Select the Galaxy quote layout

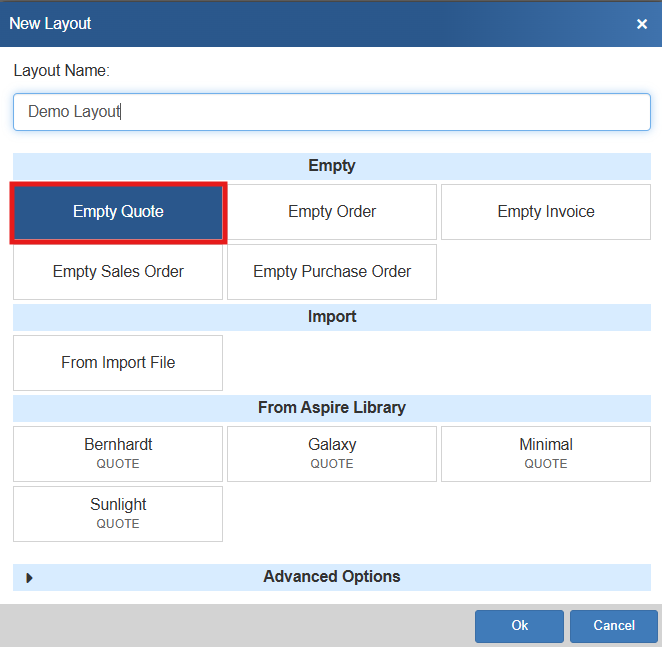(332, 453)
